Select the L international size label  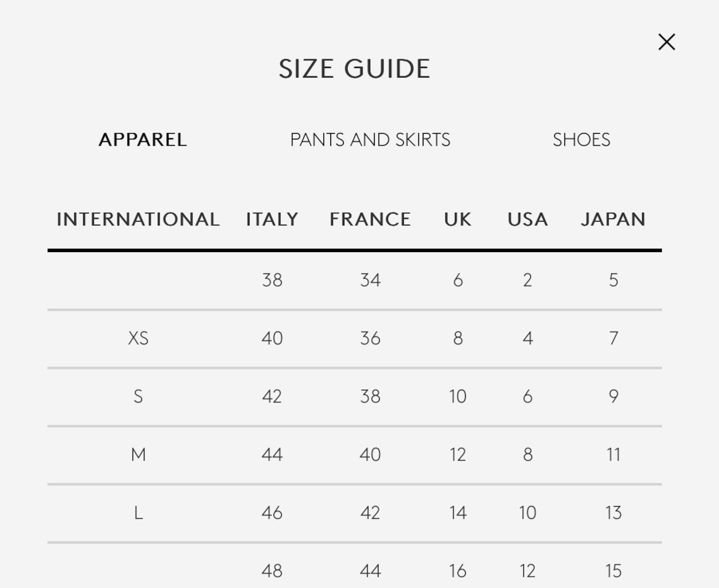click(x=138, y=513)
